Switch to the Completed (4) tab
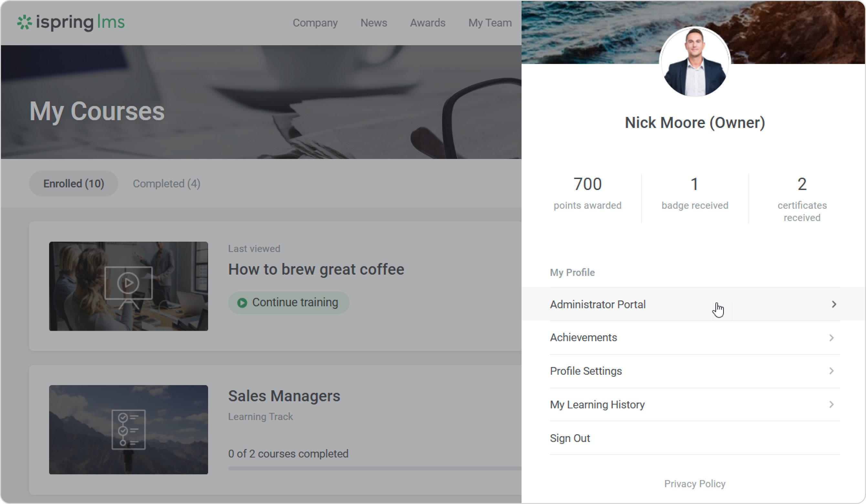 pos(166,184)
